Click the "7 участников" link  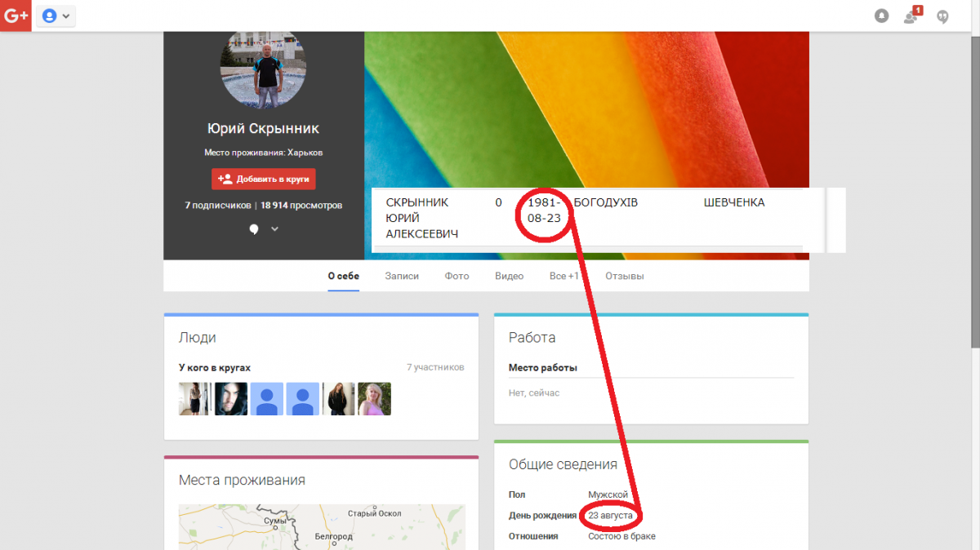(x=434, y=367)
